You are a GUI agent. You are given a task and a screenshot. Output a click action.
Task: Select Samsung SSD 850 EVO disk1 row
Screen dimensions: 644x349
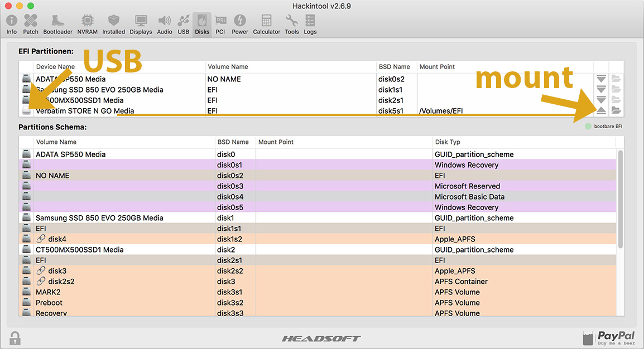318,218
